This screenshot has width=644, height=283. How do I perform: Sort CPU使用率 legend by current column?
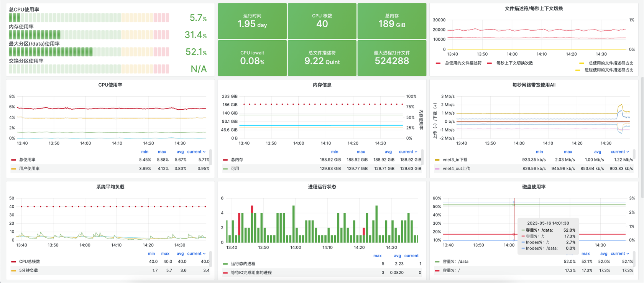point(196,152)
